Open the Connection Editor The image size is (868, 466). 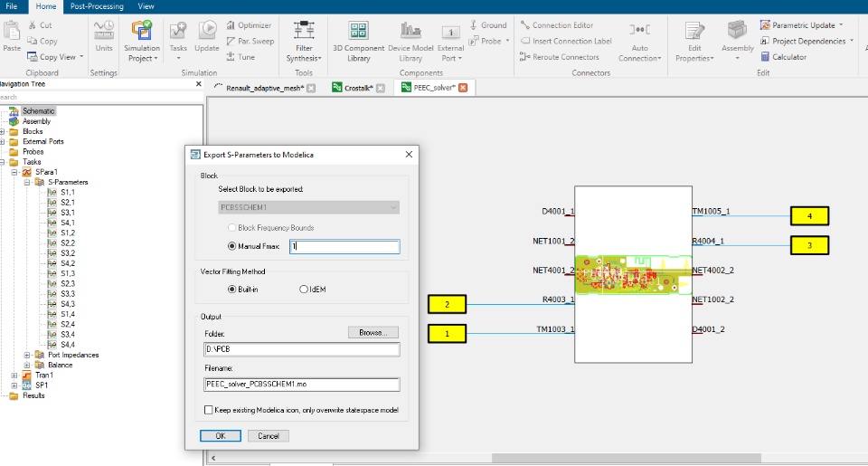point(556,25)
